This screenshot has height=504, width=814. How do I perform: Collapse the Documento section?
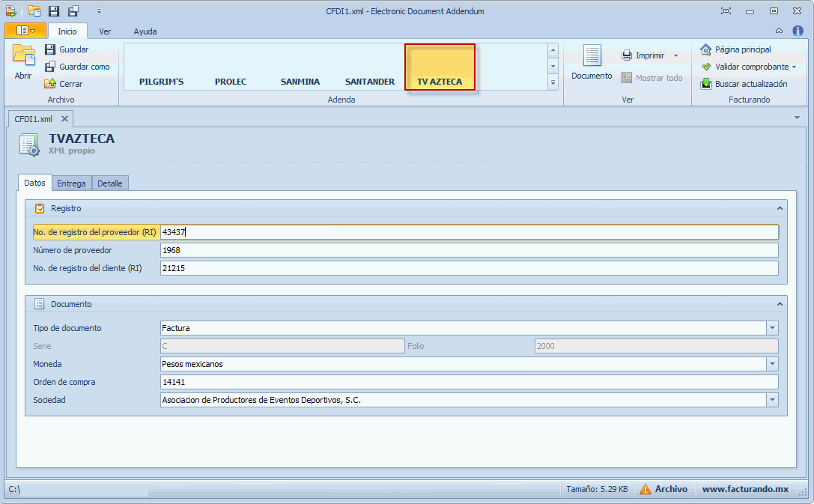click(x=780, y=304)
